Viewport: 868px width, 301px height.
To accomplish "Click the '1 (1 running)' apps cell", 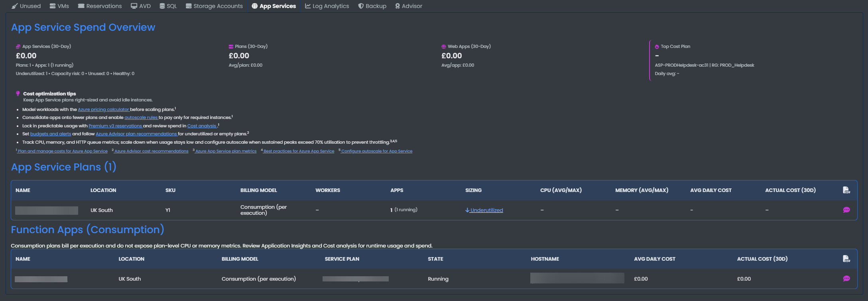I will 404,210.
